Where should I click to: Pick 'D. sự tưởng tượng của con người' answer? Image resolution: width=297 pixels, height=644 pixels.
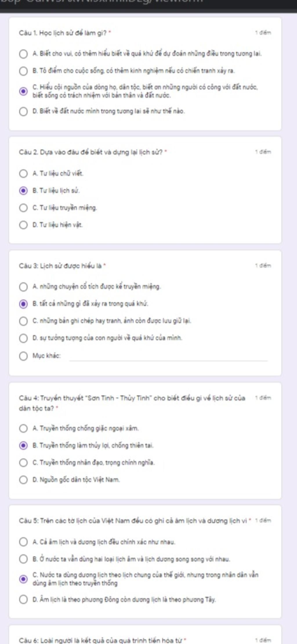pos(23,338)
